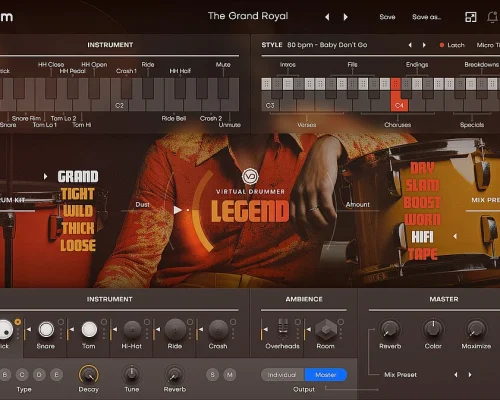Select the Crash cymbal channel icon
Viewport: 500px width, 400px height.
[x=218, y=329]
